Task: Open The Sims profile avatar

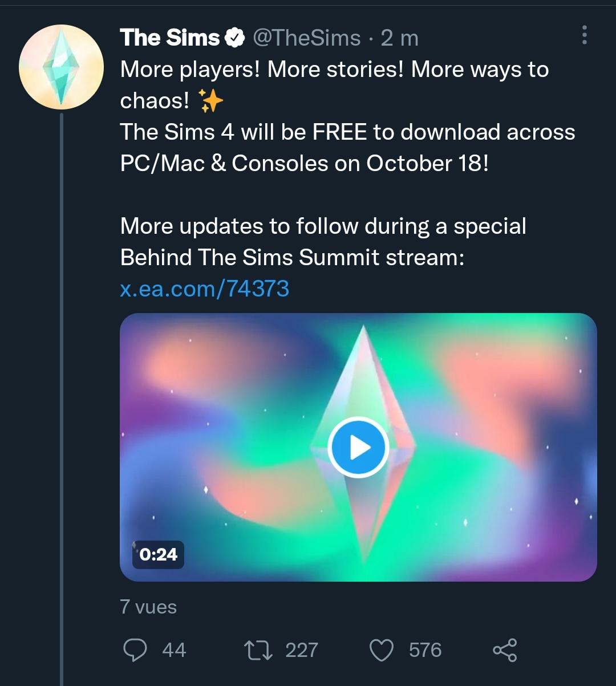Action: coord(61,67)
